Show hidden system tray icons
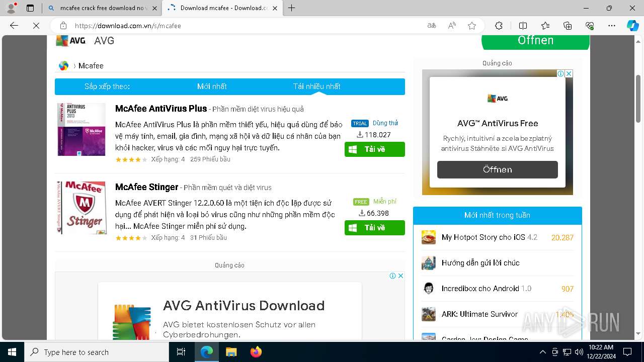The width and height of the screenshot is (644, 362). [x=542, y=352]
